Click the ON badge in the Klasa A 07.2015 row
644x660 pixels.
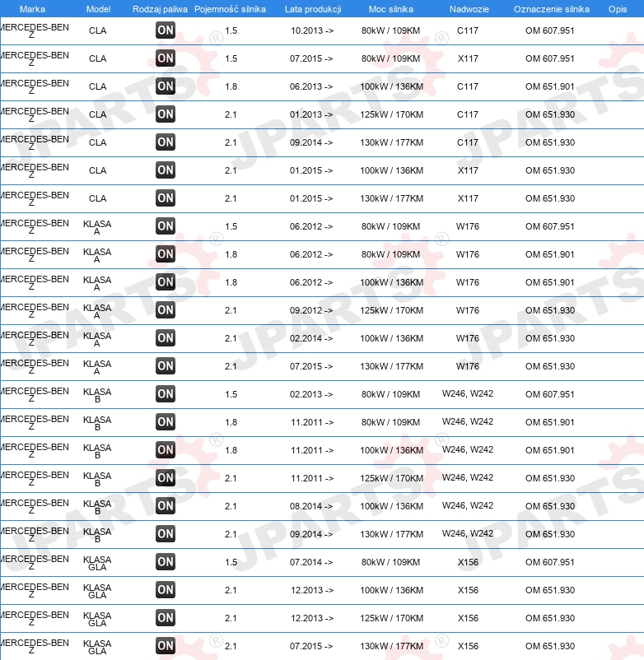coord(165,366)
